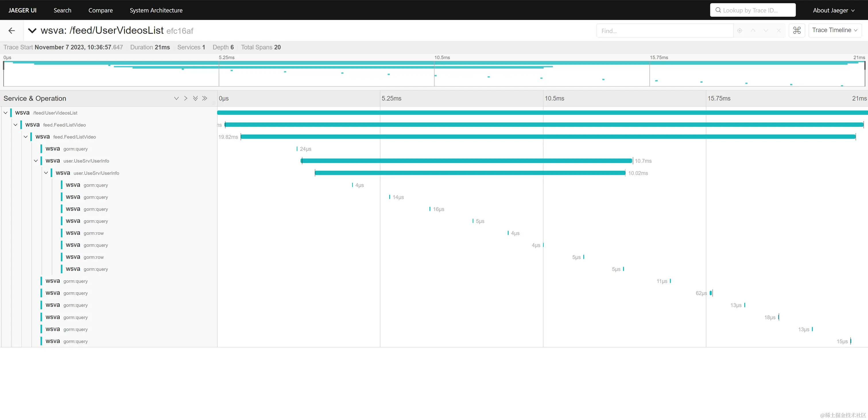Expand all spans double-chevron down icon

pyautogui.click(x=195, y=98)
